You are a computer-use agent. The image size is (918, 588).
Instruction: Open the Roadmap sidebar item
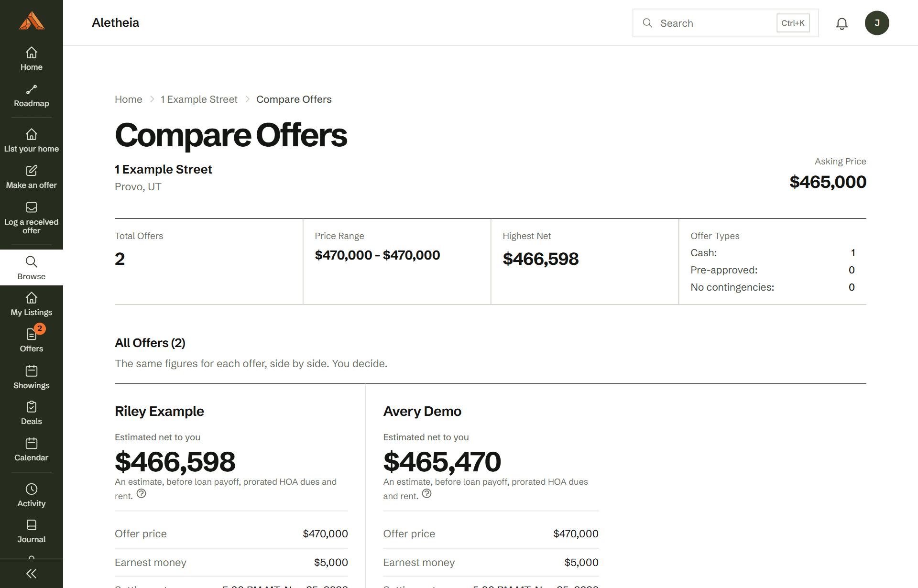pyautogui.click(x=32, y=96)
